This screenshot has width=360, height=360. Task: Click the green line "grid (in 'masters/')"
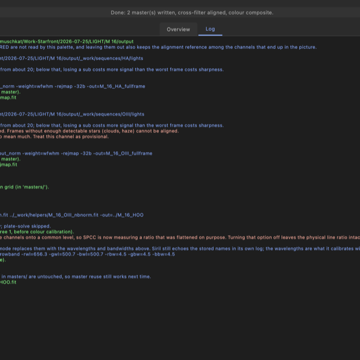25,187
